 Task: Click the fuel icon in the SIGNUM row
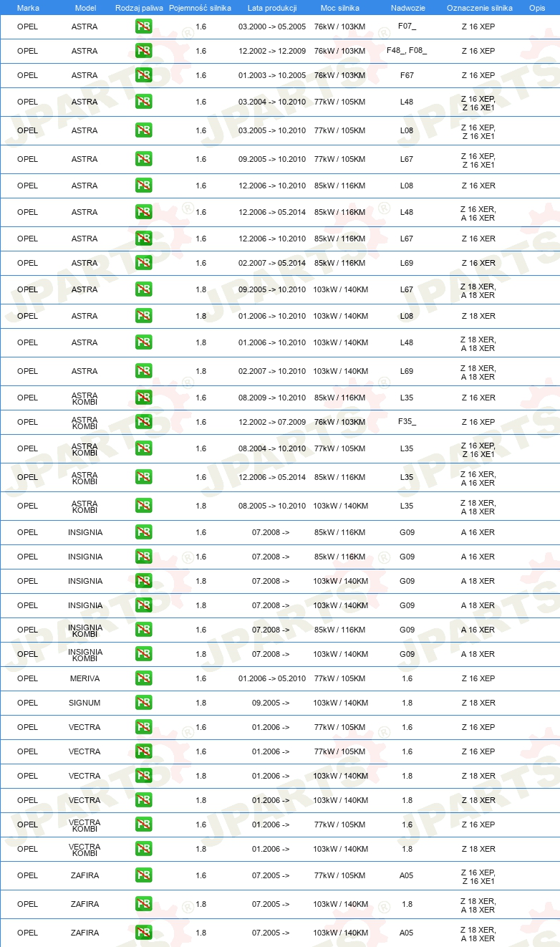pos(144,703)
